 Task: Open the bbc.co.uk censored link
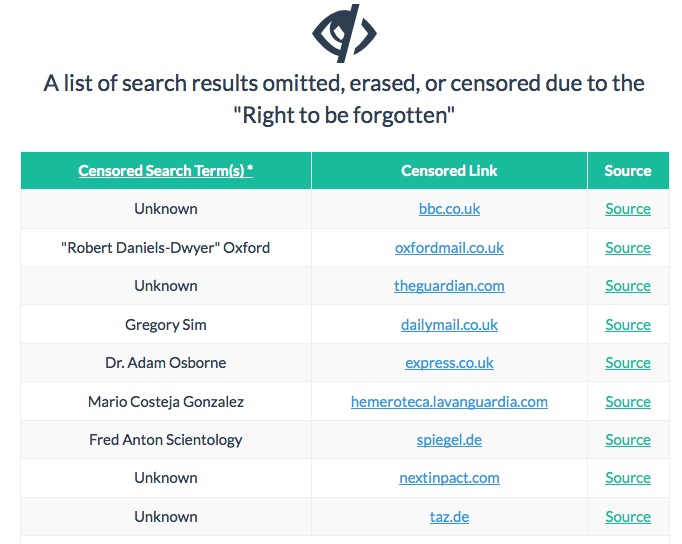449,209
